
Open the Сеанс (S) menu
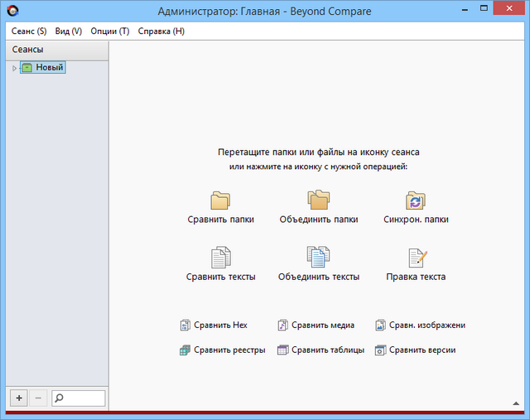(x=29, y=31)
